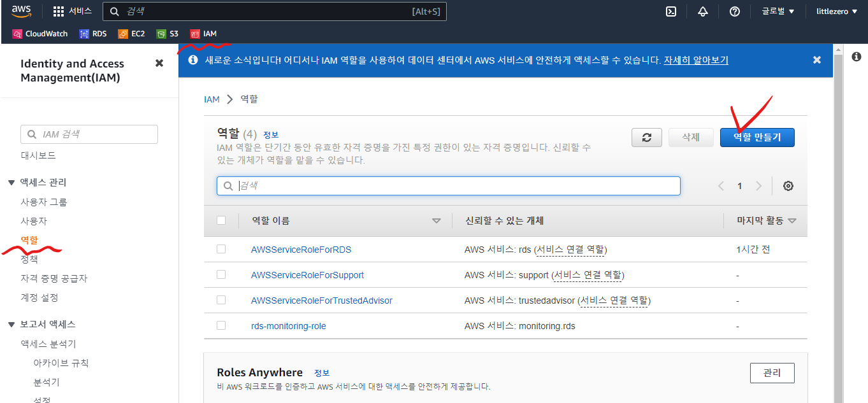868x403 pixels.
Task: Click the 관리 button in Roles Anywhere
Action: coord(772,373)
